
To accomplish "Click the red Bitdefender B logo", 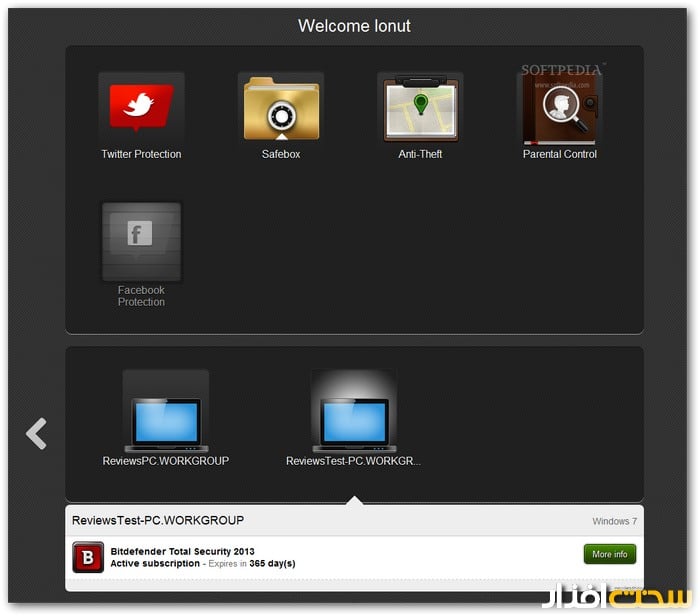I will 88,557.
